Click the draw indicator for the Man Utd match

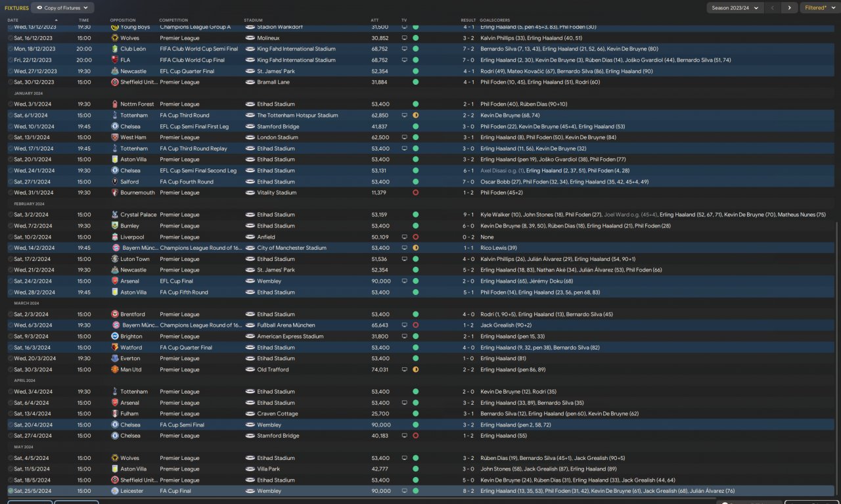click(x=415, y=370)
